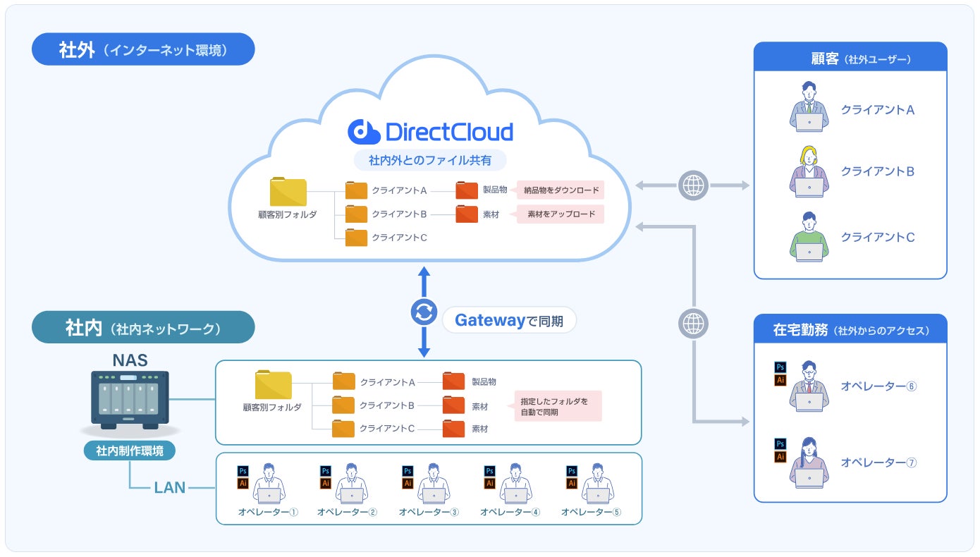
Task: Click the DirectCloud logo in the cloud
Action: 430,131
